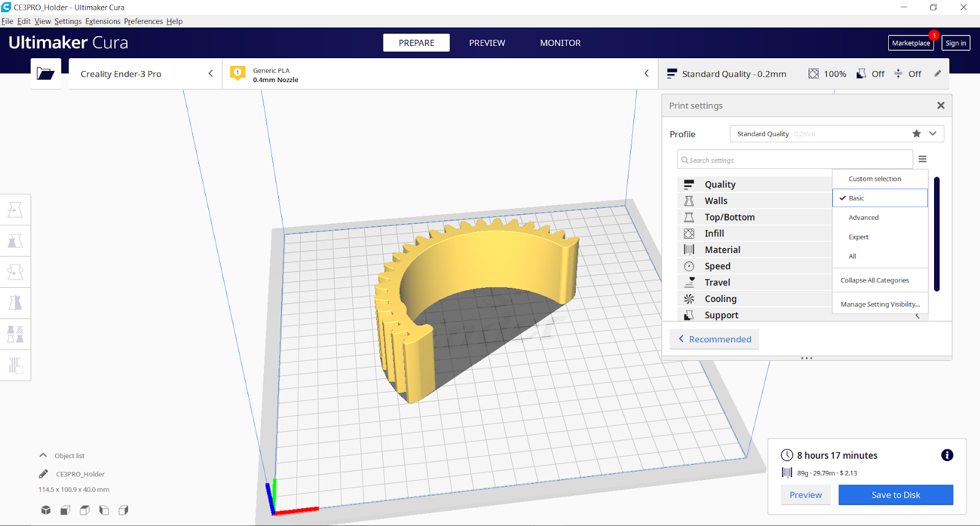Choose Custom selection visibility option
The height and width of the screenshot is (526, 980).
[880, 179]
